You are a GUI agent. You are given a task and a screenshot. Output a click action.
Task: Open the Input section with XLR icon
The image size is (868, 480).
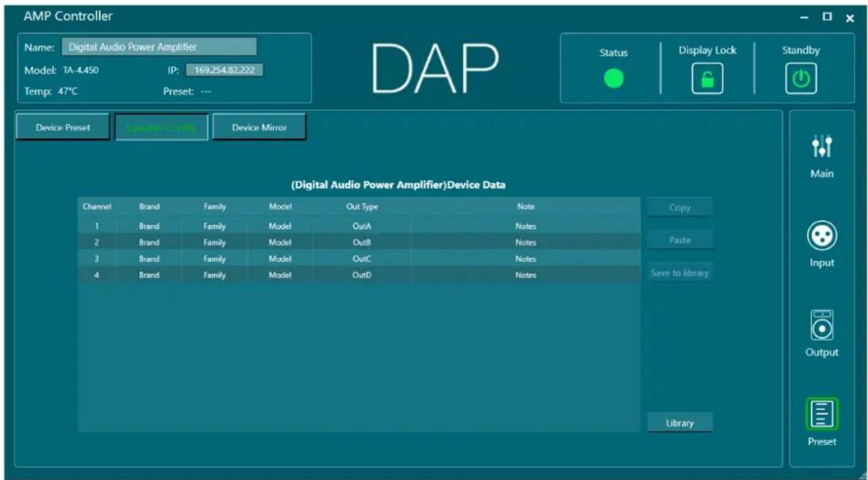[x=822, y=245]
